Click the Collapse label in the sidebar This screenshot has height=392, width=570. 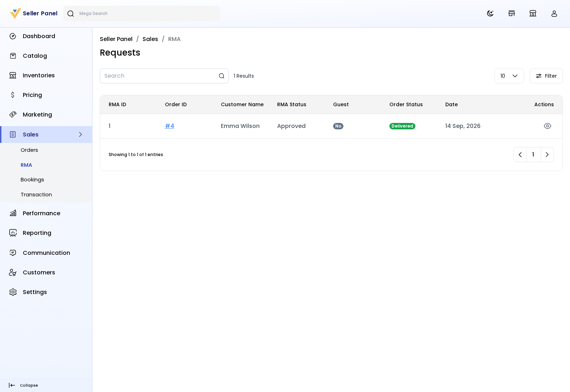29,386
